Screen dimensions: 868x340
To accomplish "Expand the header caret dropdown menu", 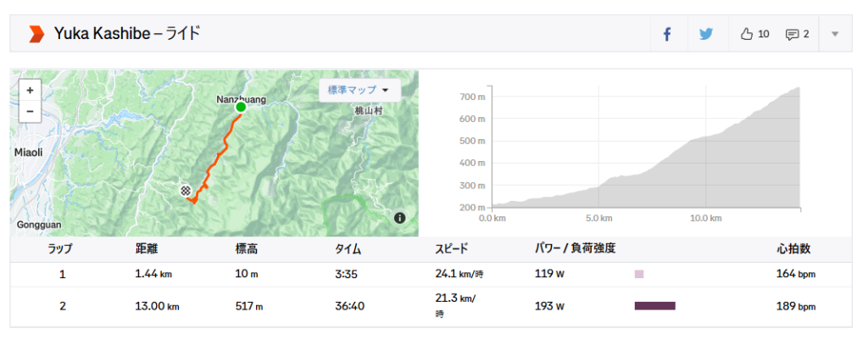I will 835,34.
